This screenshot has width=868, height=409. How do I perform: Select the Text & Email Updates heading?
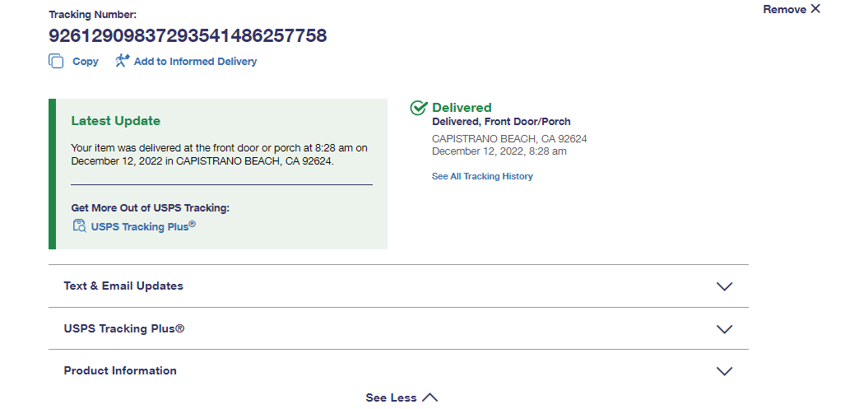[x=123, y=286]
